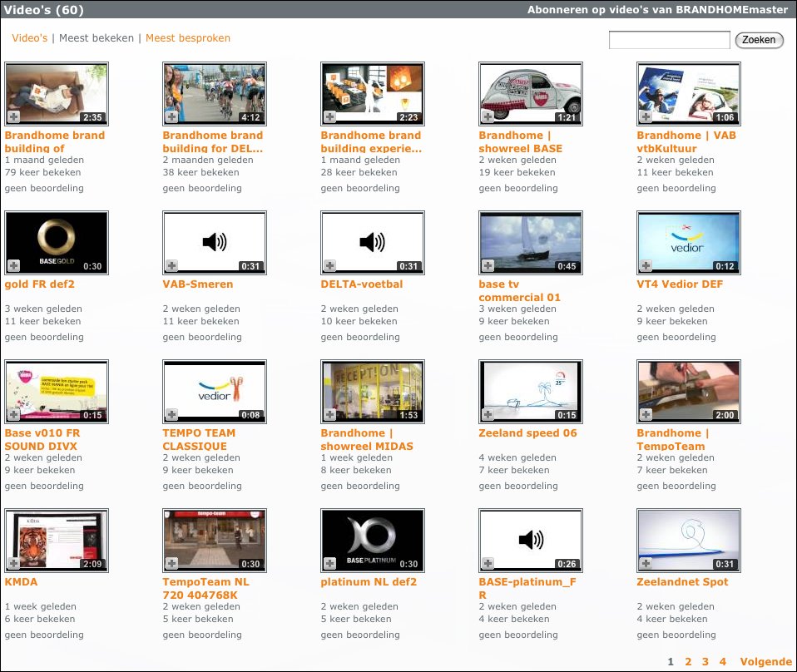Play the Vedior logo VT4 thumbnail
797x672 pixels.
pyautogui.click(x=689, y=243)
